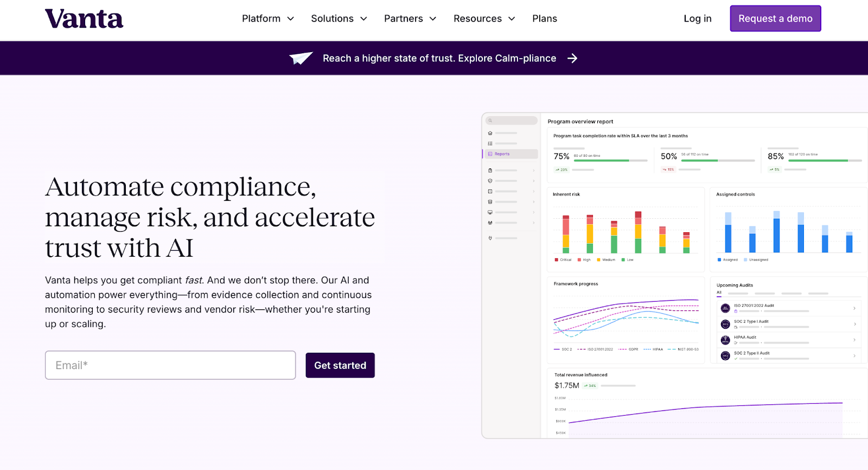This screenshot has height=470, width=868.
Task: Go to the Plans page
Action: coord(545,18)
